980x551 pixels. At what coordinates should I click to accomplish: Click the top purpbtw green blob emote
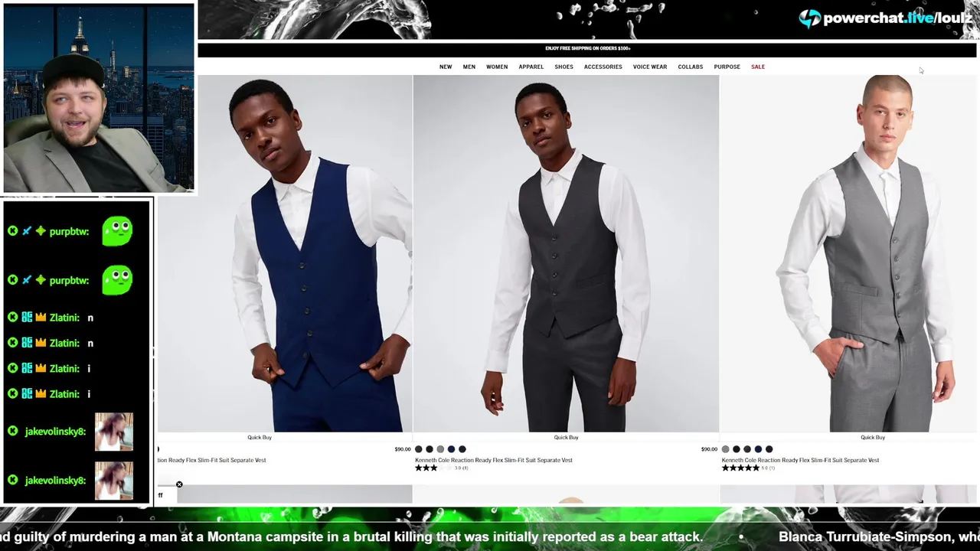117,231
